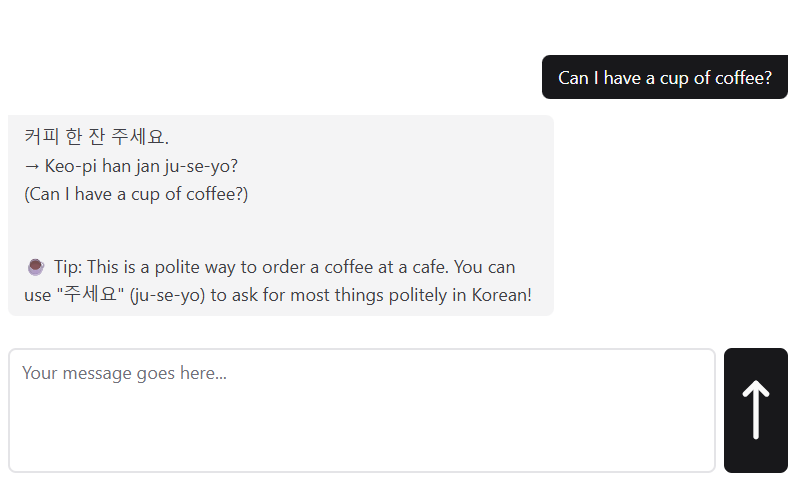Click the parenthesized English translation line
Viewport: 797px width, 487px height.
click(136, 194)
